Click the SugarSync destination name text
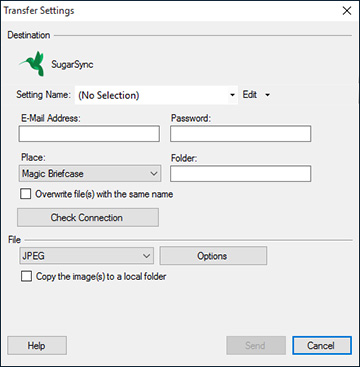The image size is (360, 367). pos(72,64)
